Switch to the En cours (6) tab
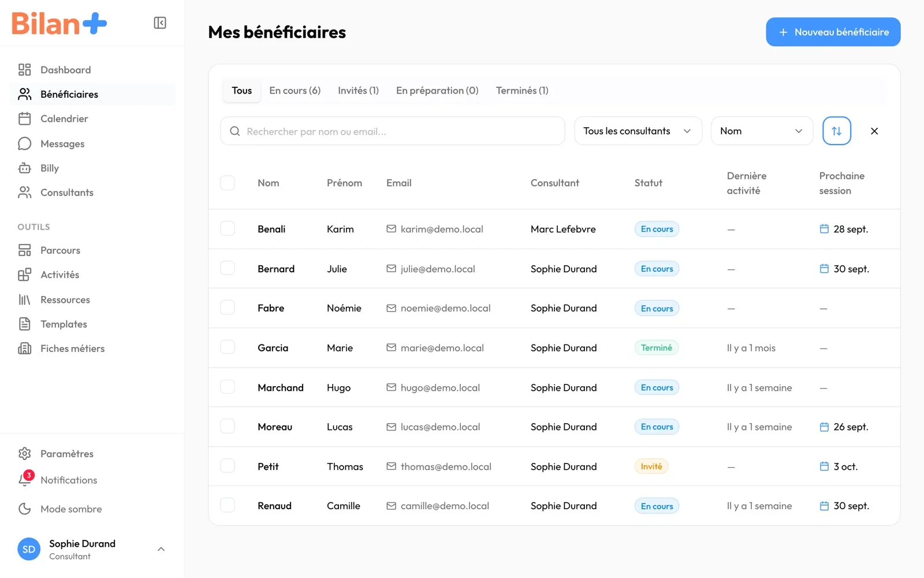The image size is (924, 578). (295, 90)
